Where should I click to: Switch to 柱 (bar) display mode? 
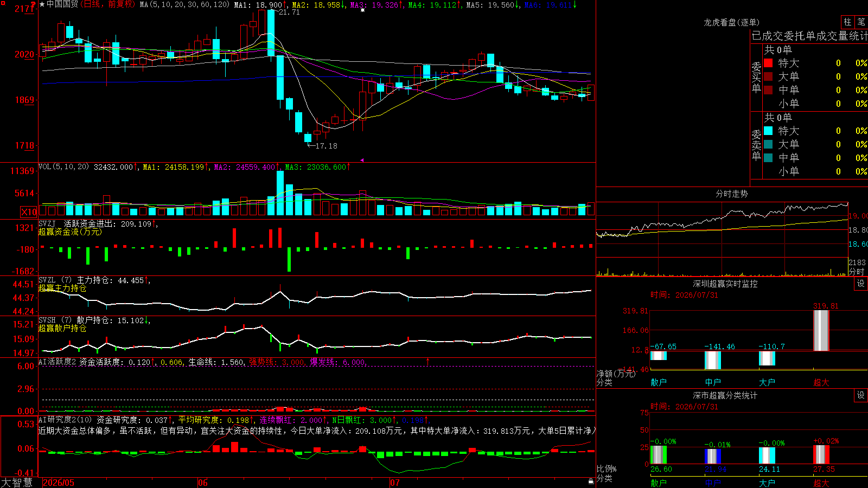(847, 22)
